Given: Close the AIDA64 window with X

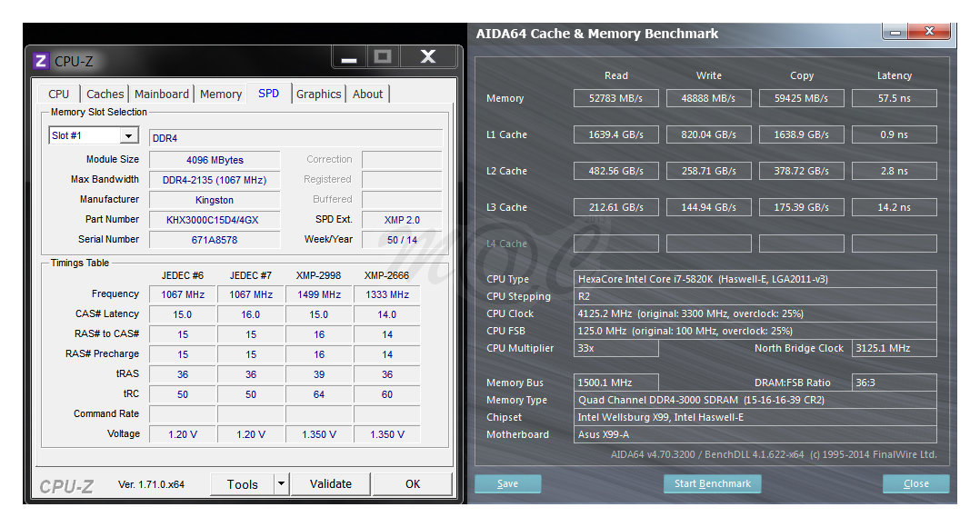Looking at the screenshot, I should (x=929, y=31).
